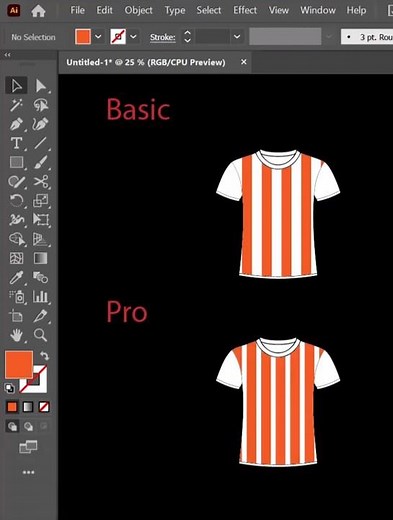The width and height of the screenshot is (393, 520).
Task: Pick the Shape Builder tool
Action: click(x=16, y=239)
